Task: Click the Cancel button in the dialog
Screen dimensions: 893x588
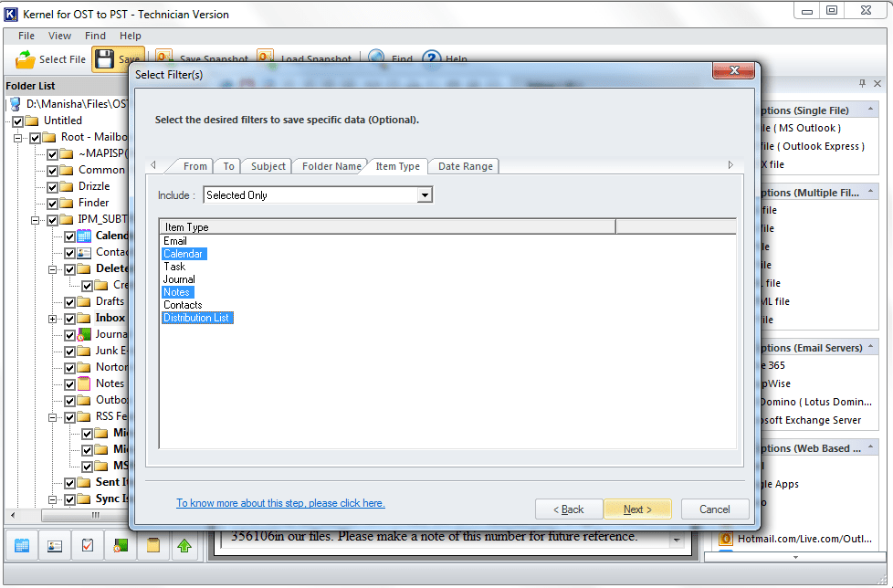Action: (x=715, y=509)
